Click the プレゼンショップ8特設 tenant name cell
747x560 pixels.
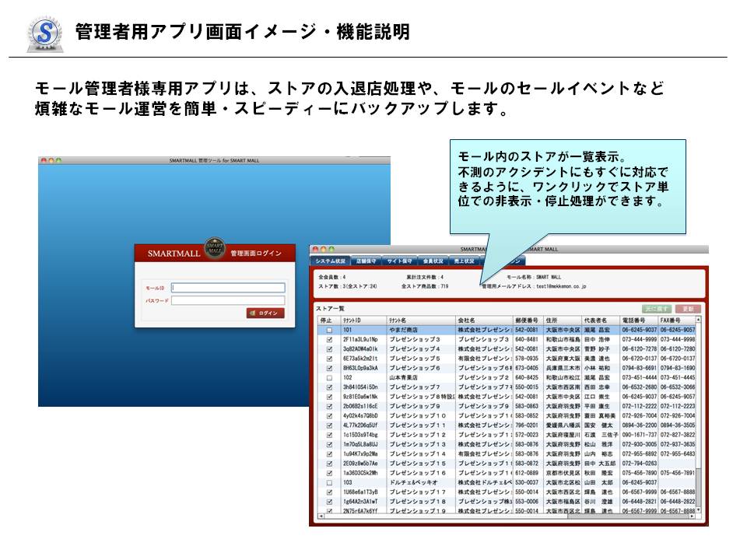click(420, 397)
